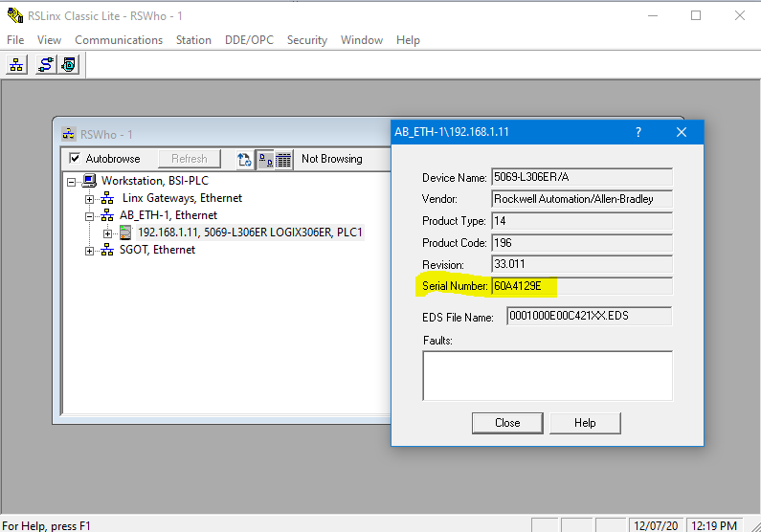Screen dimensions: 761x532
Task: Switch RSWho to details list view
Action: click(283, 159)
